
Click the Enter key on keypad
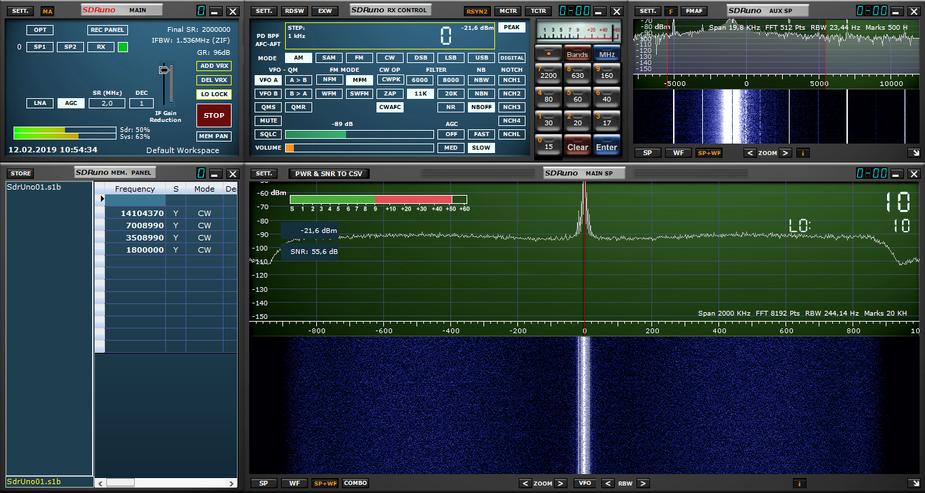click(606, 146)
